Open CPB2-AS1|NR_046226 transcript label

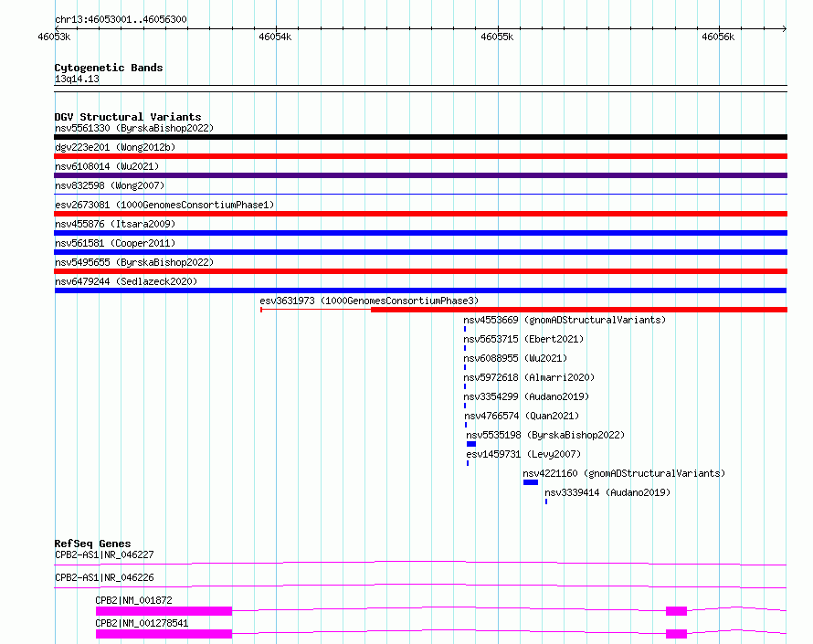click(104, 577)
